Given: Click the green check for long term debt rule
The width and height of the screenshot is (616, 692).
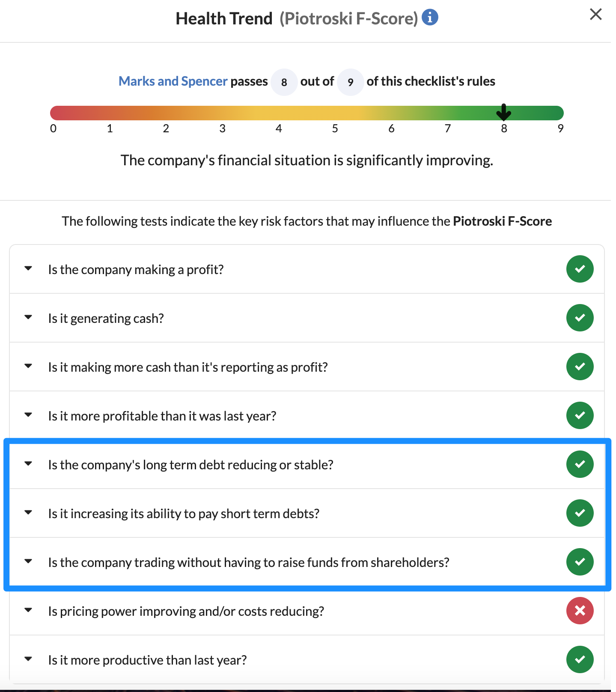Looking at the screenshot, I should tap(580, 464).
